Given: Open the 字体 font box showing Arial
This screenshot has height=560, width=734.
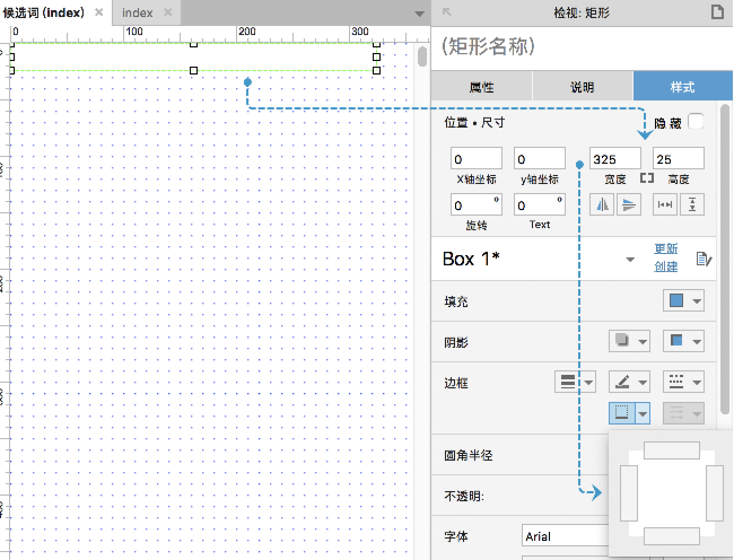Looking at the screenshot, I should [x=565, y=536].
